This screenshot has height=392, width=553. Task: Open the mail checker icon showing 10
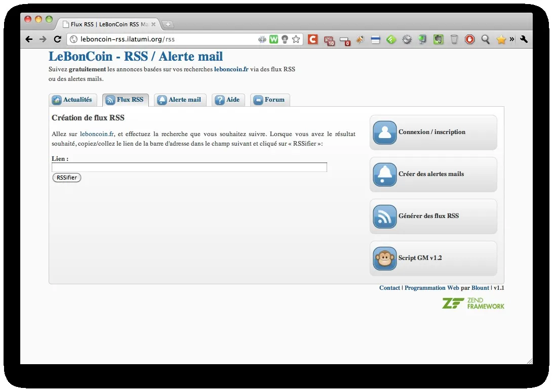pyautogui.click(x=329, y=40)
